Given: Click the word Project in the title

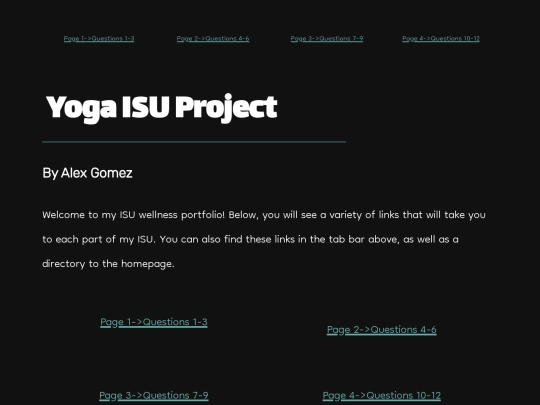Looking at the screenshot, I should [226, 108].
